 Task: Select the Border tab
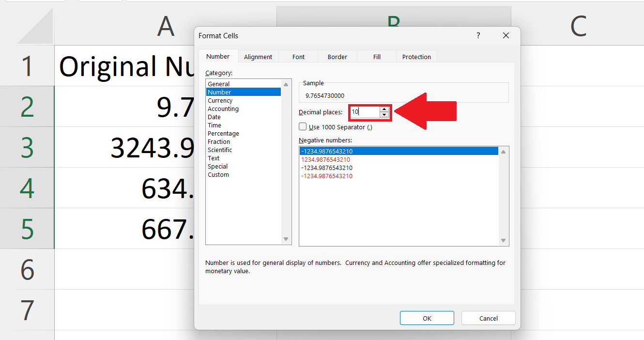tap(337, 56)
